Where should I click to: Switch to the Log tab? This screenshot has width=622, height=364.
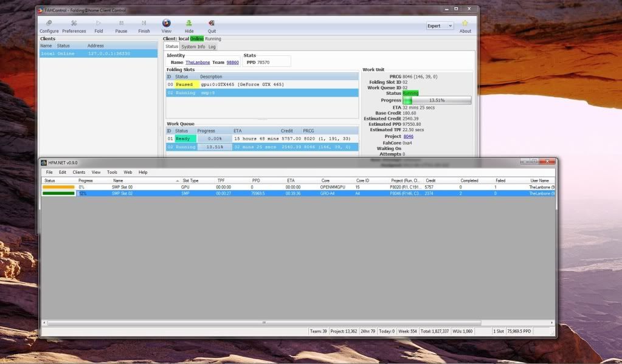pos(212,47)
